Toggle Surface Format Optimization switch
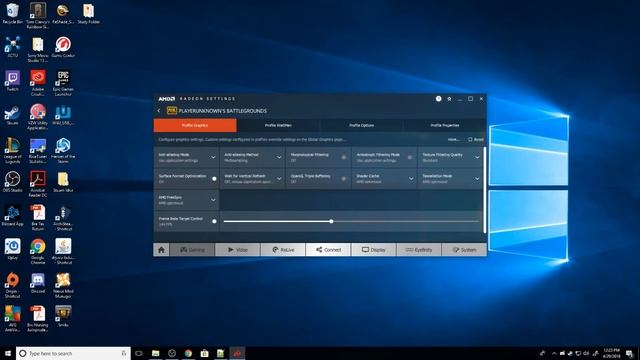 click(214, 179)
